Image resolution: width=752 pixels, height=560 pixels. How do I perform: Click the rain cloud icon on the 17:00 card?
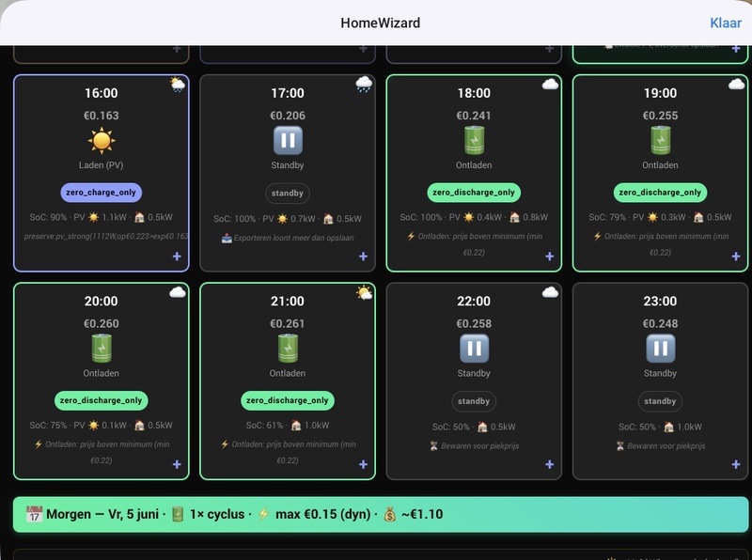pyautogui.click(x=364, y=85)
